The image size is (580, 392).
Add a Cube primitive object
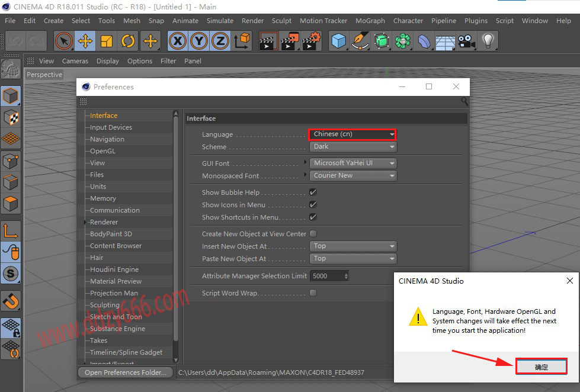coord(338,41)
